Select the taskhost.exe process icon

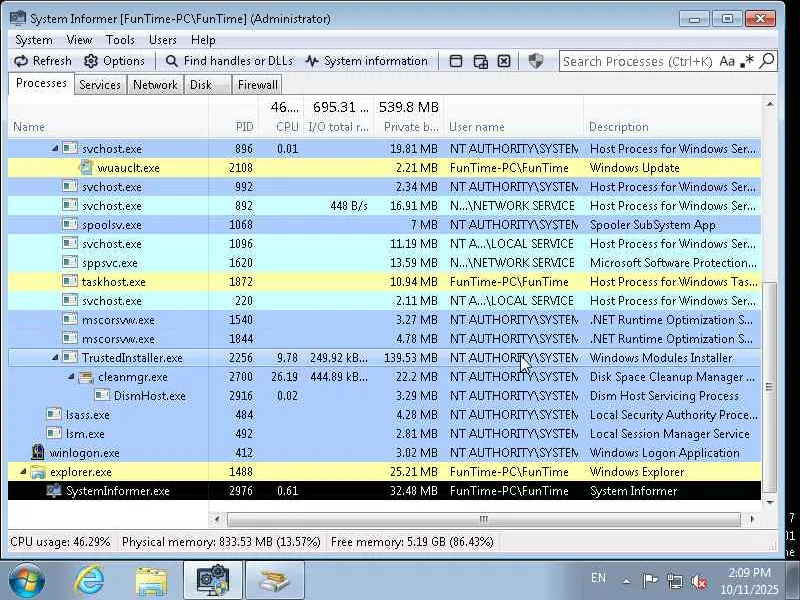(x=70, y=281)
